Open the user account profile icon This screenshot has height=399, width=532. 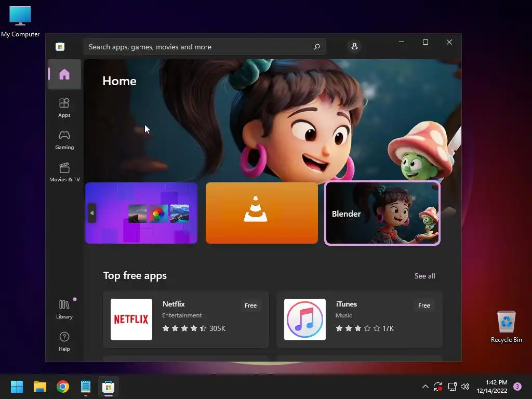(354, 46)
